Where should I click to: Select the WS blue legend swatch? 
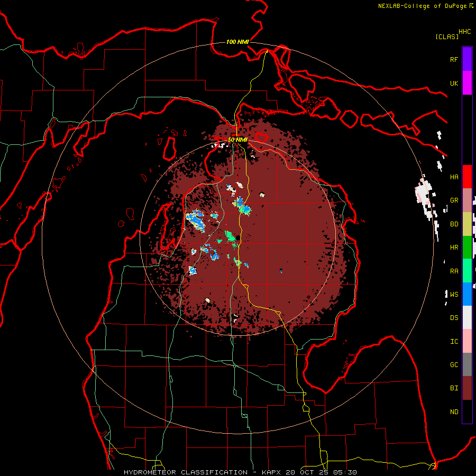click(x=467, y=294)
